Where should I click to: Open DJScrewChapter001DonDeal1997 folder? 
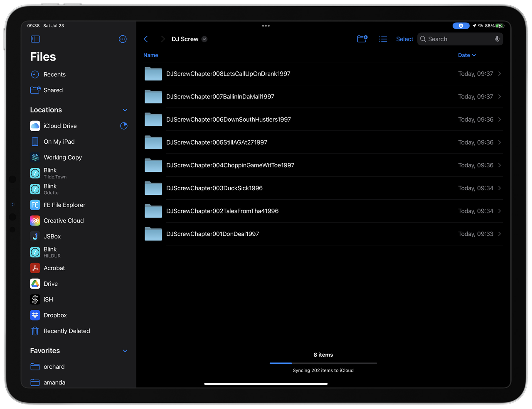323,234
